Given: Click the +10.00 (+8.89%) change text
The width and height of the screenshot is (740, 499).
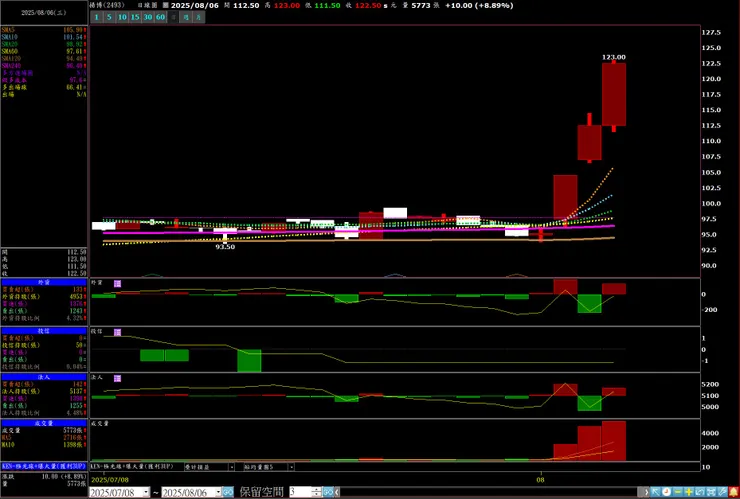Looking at the screenshot, I should click(x=479, y=6).
